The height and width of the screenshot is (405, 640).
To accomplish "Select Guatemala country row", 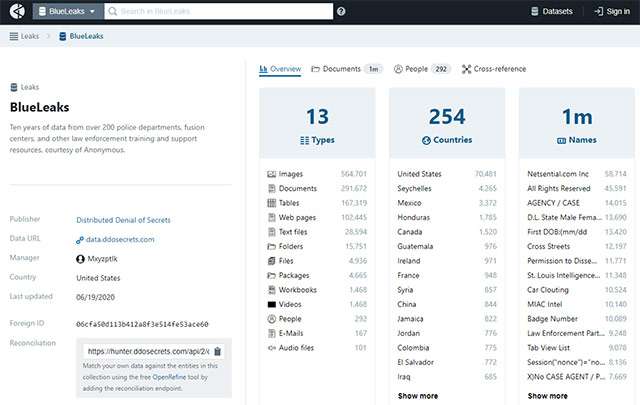I will pyautogui.click(x=447, y=247).
